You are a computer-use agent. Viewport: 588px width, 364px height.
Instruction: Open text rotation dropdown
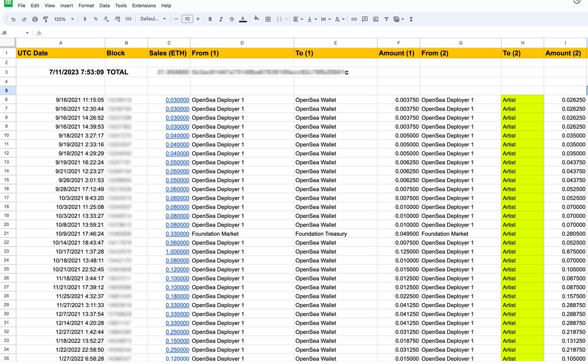(339, 19)
